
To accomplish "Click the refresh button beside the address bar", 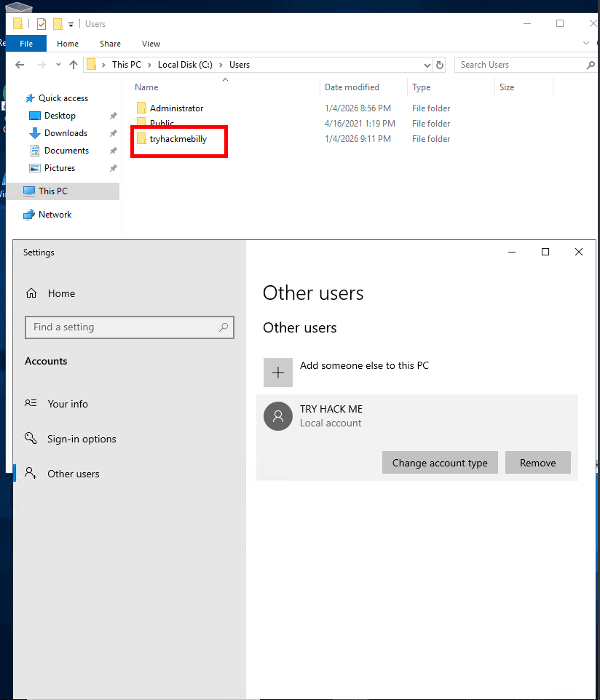I will pos(440,65).
